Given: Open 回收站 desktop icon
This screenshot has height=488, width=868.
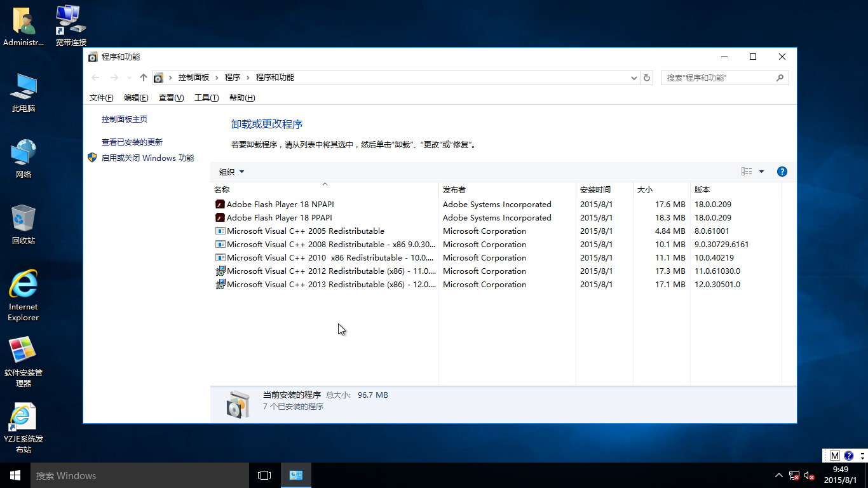Looking at the screenshot, I should (24, 226).
